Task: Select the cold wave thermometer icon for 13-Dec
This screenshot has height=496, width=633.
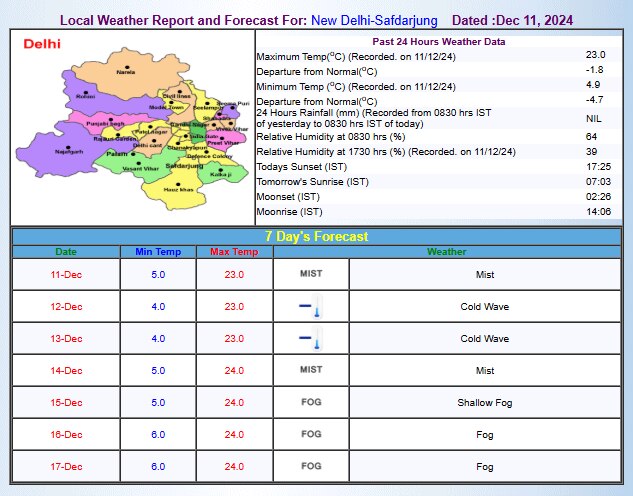Action: pos(311,340)
